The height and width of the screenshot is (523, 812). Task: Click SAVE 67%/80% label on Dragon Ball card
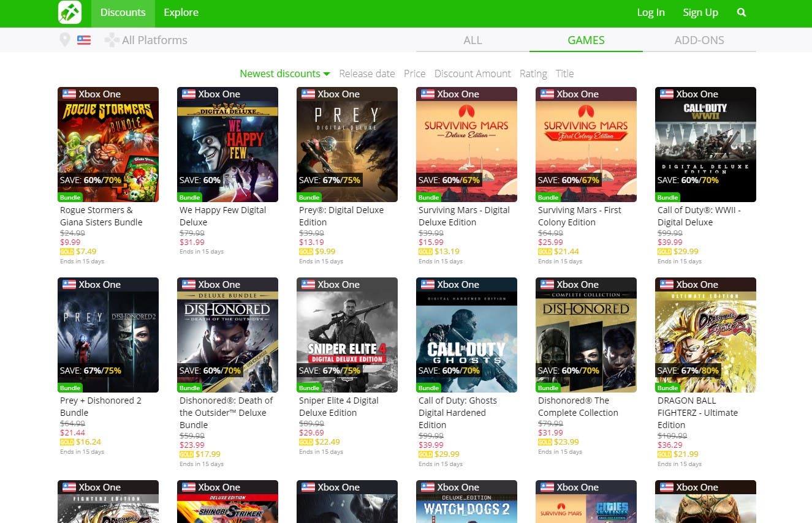(x=688, y=371)
